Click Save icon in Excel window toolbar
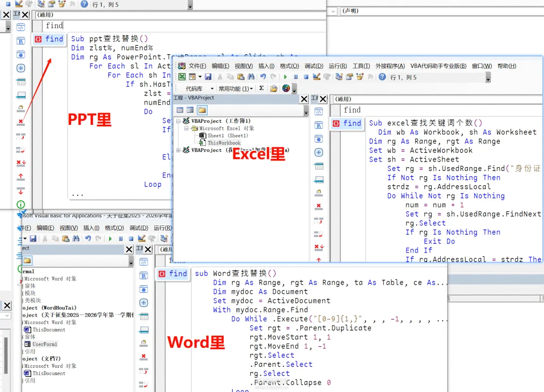Screen dimensions: 544x392 (x=208, y=77)
